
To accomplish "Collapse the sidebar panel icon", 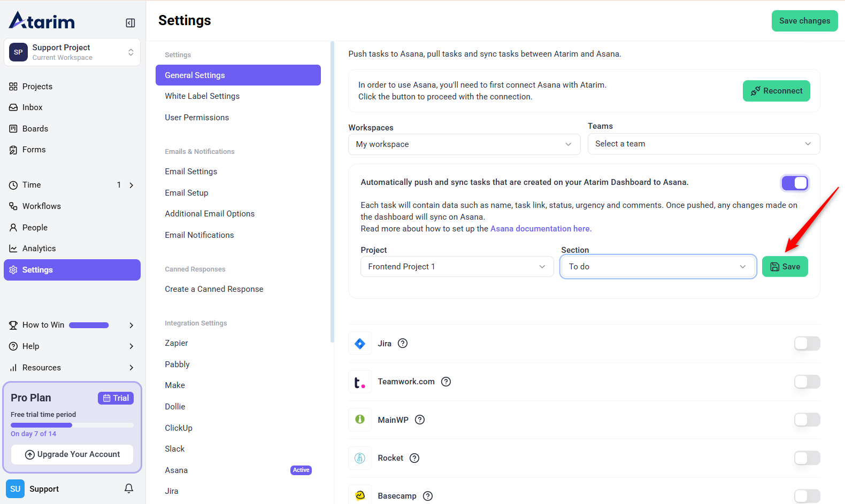I will [x=130, y=23].
